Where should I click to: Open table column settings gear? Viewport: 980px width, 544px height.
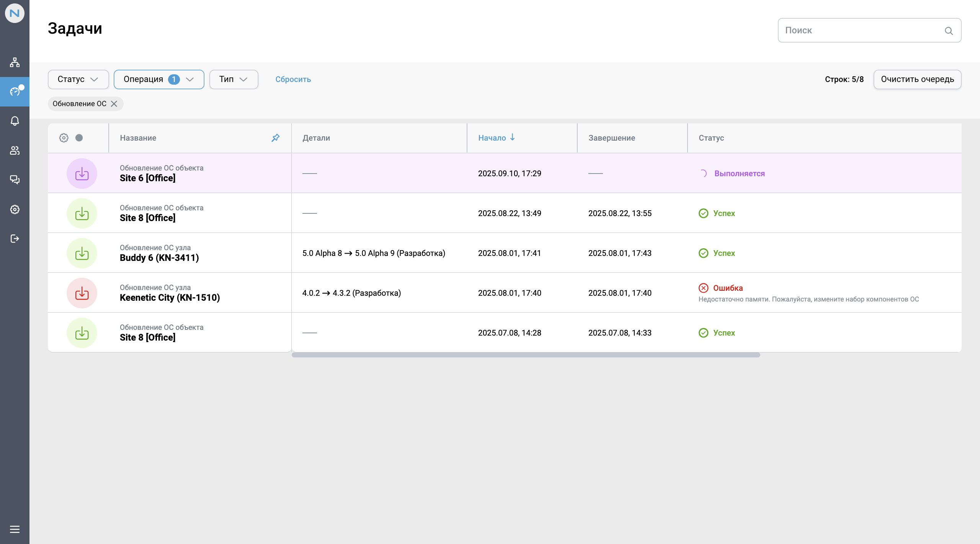point(64,138)
